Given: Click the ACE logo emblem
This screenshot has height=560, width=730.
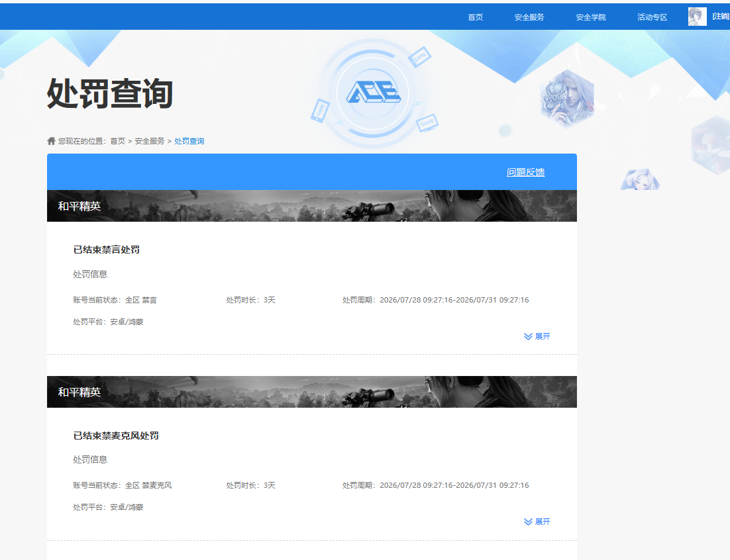Looking at the screenshot, I should [372, 93].
